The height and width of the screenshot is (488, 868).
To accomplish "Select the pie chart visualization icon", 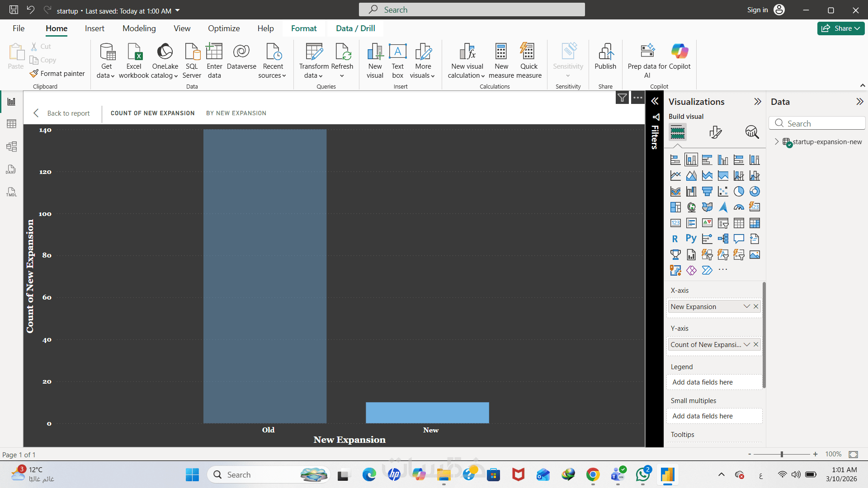I will [x=739, y=192].
